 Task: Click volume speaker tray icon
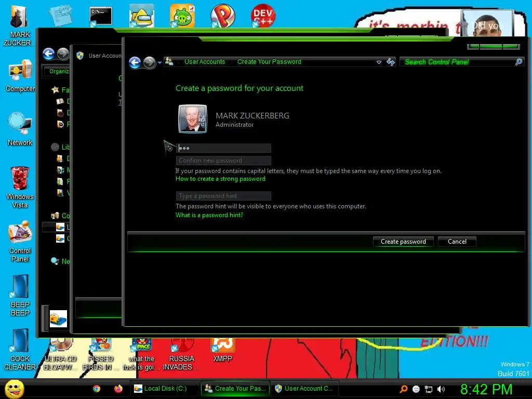click(441, 389)
